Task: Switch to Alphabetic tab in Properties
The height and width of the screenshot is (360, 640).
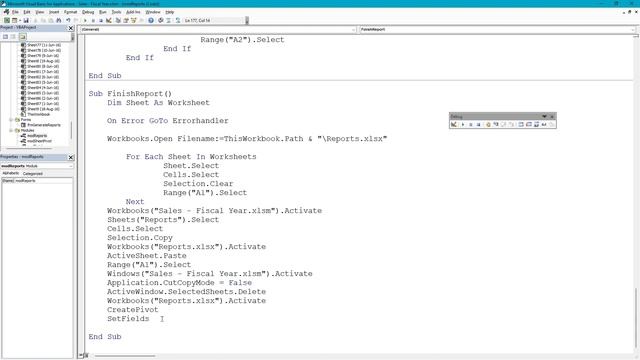Action: (x=11, y=173)
